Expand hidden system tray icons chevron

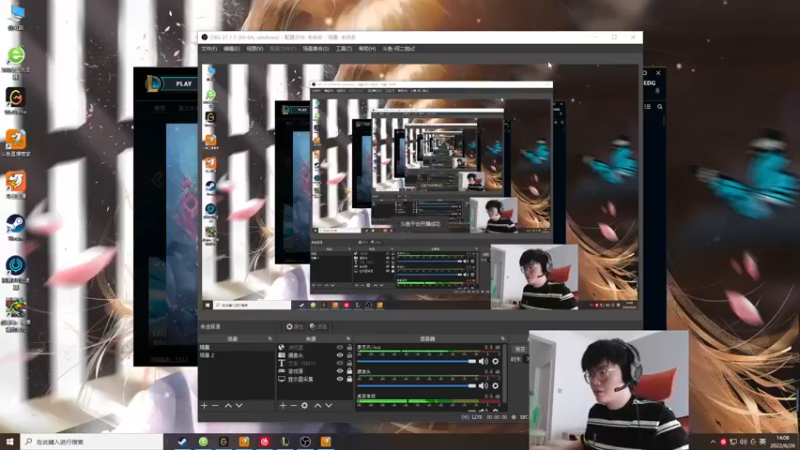(x=713, y=442)
